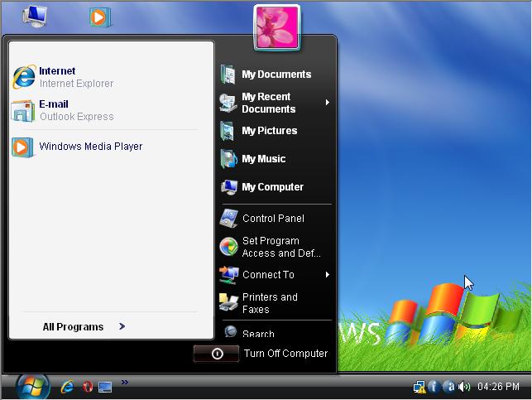Click the Media Player desktop shortcut icon
Image resolution: width=532 pixels, height=400 pixels.
pos(100,16)
